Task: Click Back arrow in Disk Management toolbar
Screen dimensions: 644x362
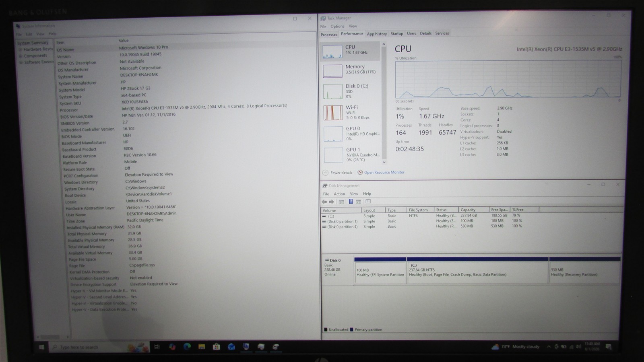Action: tap(324, 202)
